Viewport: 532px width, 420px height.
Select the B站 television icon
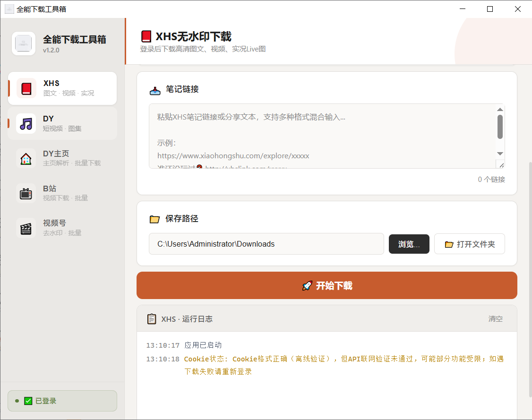pos(26,193)
